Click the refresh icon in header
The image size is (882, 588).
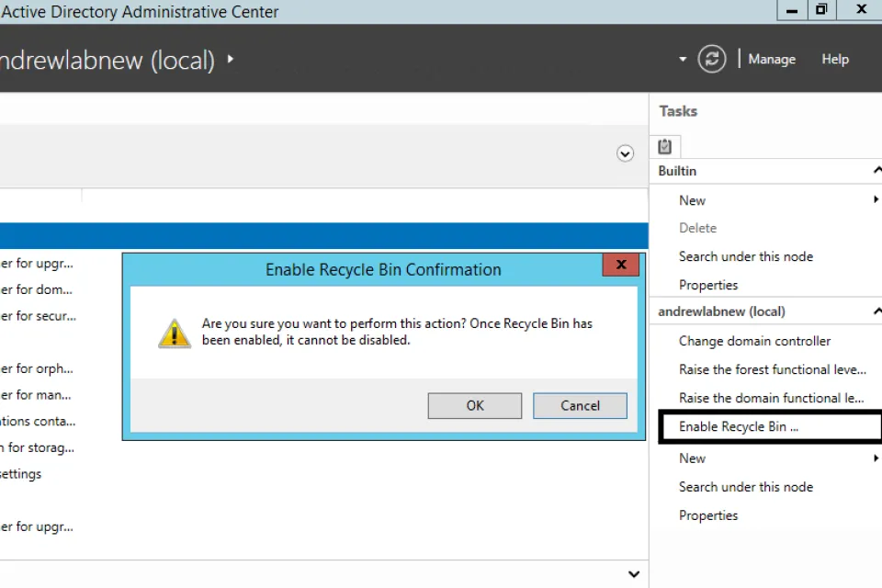712,59
